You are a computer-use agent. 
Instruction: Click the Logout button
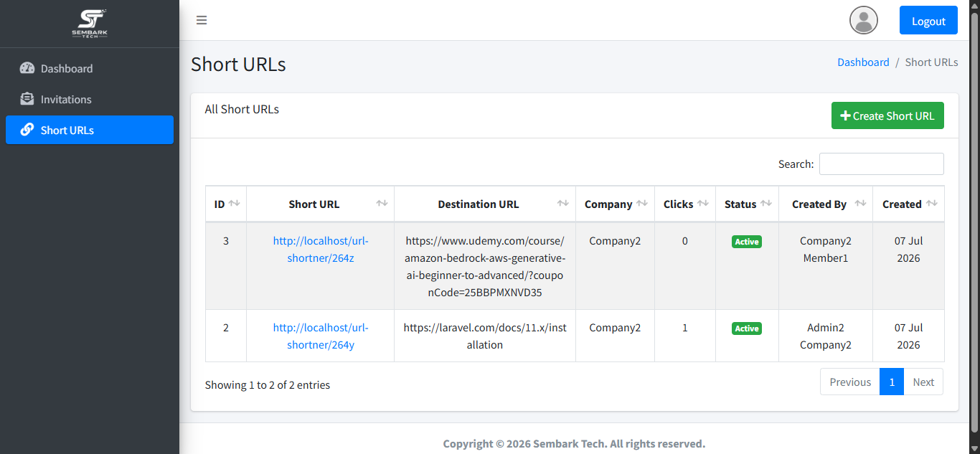(928, 20)
